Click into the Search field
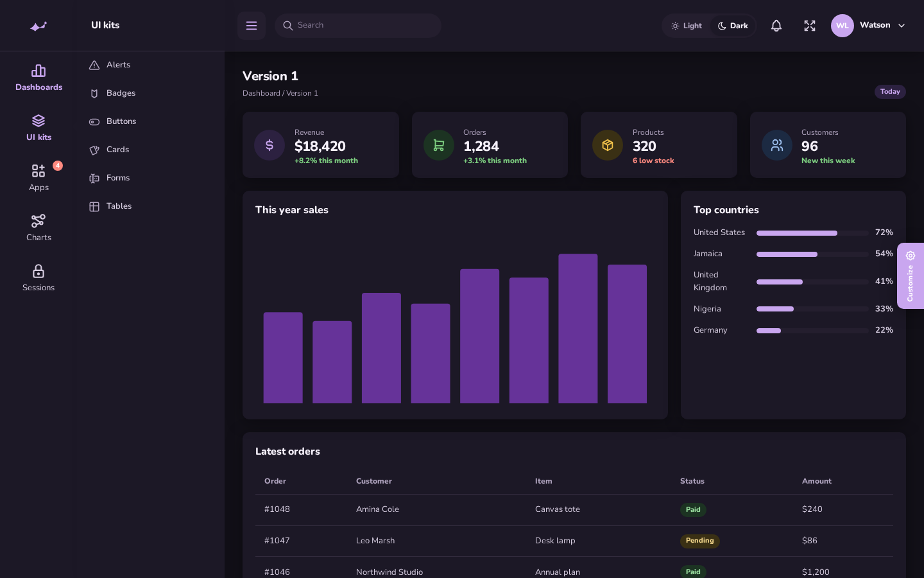The image size is (924, 578). [358, 26]
